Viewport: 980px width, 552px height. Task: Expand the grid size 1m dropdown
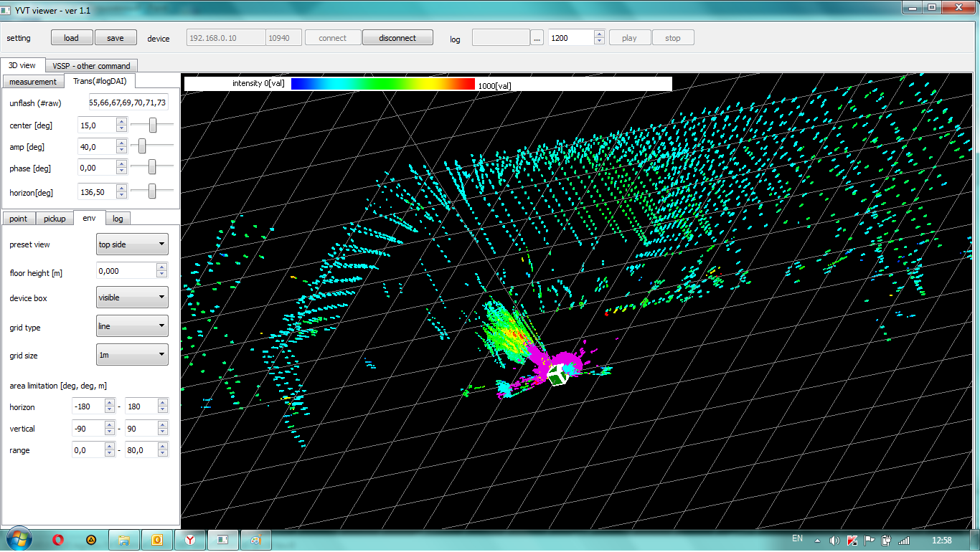click(132, 355)
